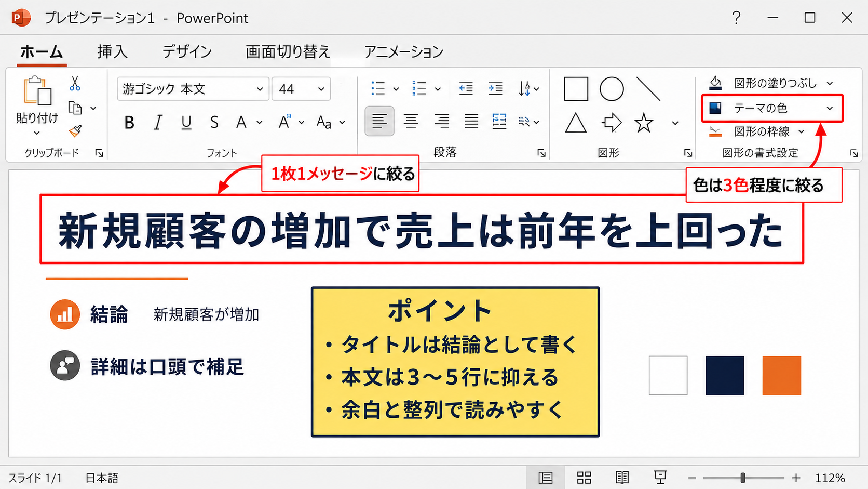This screenshot has height=489, width=868.
Task: Switch to Slide Sorter view
Action: [584, 478]
